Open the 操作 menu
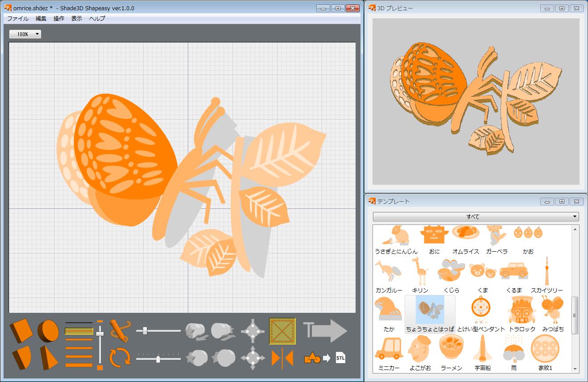Viewport: 588px width, 382px height. (59, 19)
